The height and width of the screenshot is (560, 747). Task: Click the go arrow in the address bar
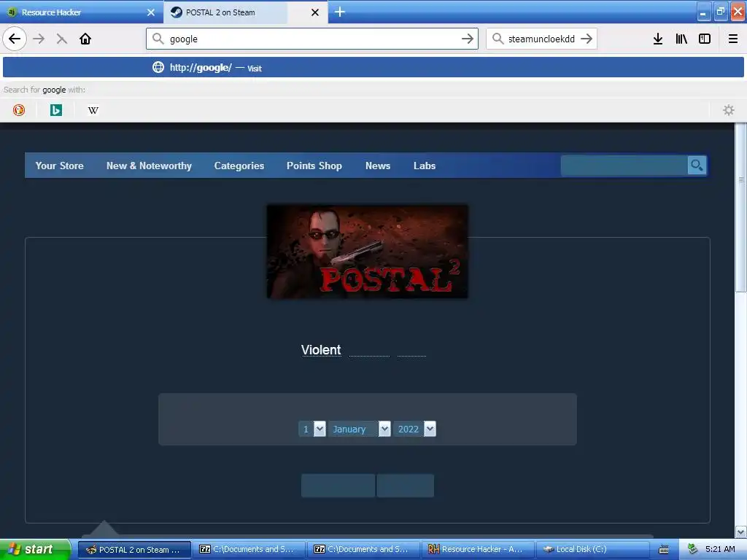pyautogui.click(x=468, y=39)
